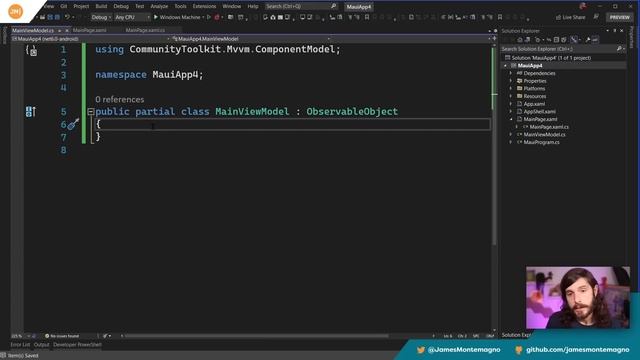Click the wrench Properties icon in Solution Explorer
This screenshot has width=640, height=360.
pyautogui.click(x=588, y=40)
